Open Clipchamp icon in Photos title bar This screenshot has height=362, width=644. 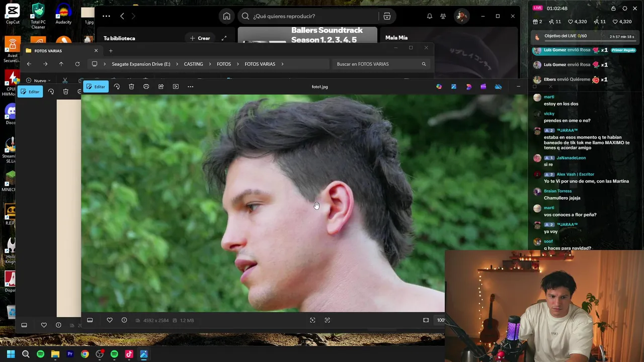(484, 86)
